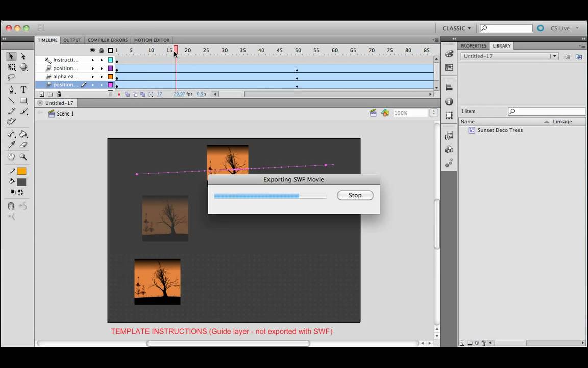Select the LIBRARY tab
Screen dimensions: 588x368
point(502,46)
